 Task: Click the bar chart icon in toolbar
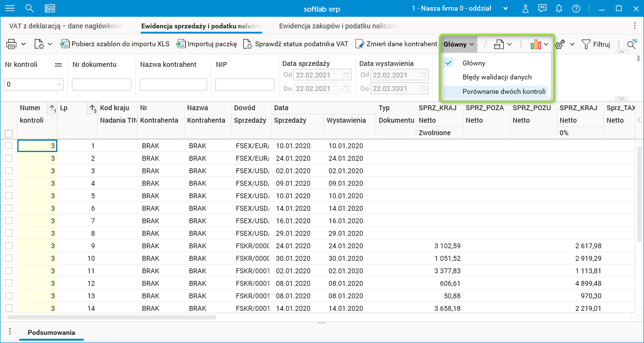pyautogui.click(x=536, y=44)
